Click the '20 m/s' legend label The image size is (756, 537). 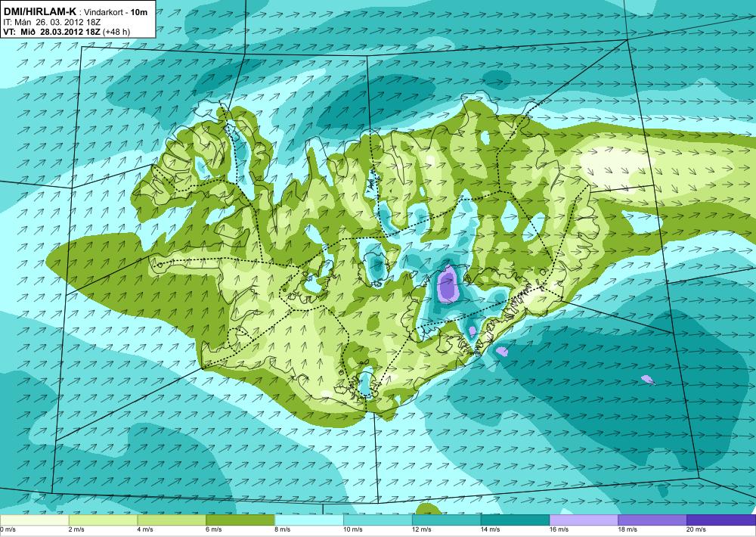point(697,529)
